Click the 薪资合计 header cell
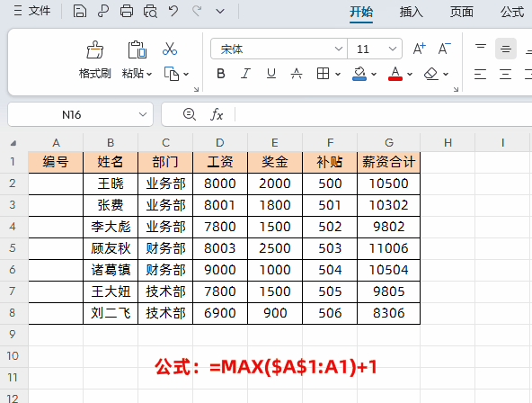The width and height of the screenshot is (532, 403). [x=389, y=162]
